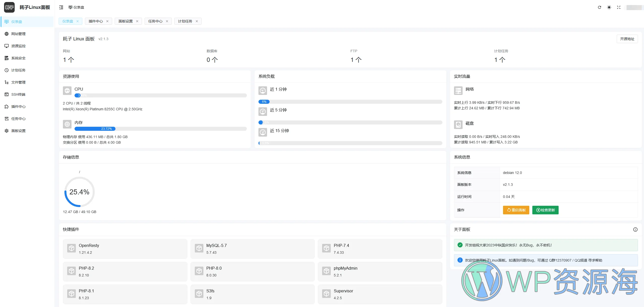Open the Supervisor plugin card

tap(380, 294)
